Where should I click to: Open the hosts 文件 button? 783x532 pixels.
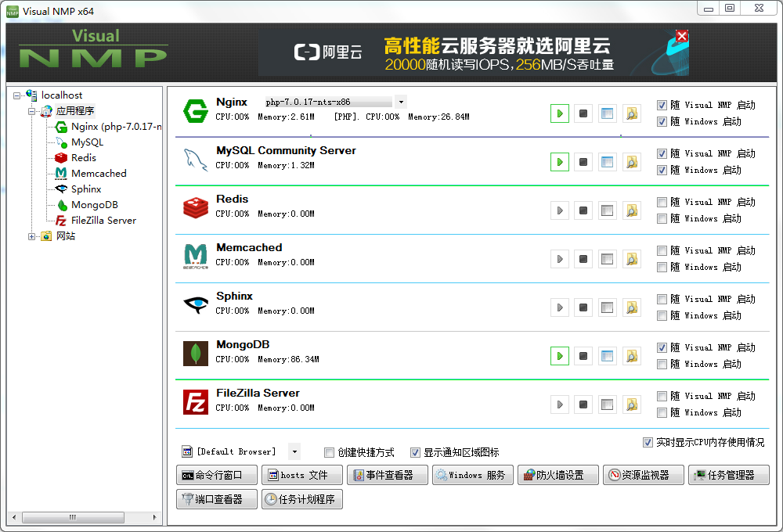pyautogui.click(x=302, y=475)
